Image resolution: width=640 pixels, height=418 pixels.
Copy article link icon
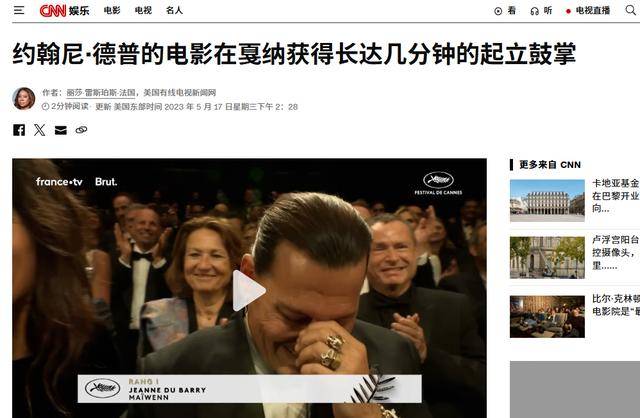point(81,130)
